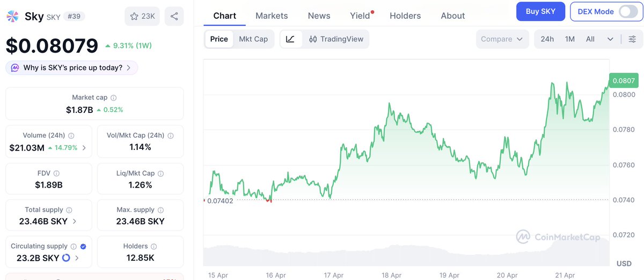Open the Markets tab
Screen dimensions: 644x280
(272, 16)
